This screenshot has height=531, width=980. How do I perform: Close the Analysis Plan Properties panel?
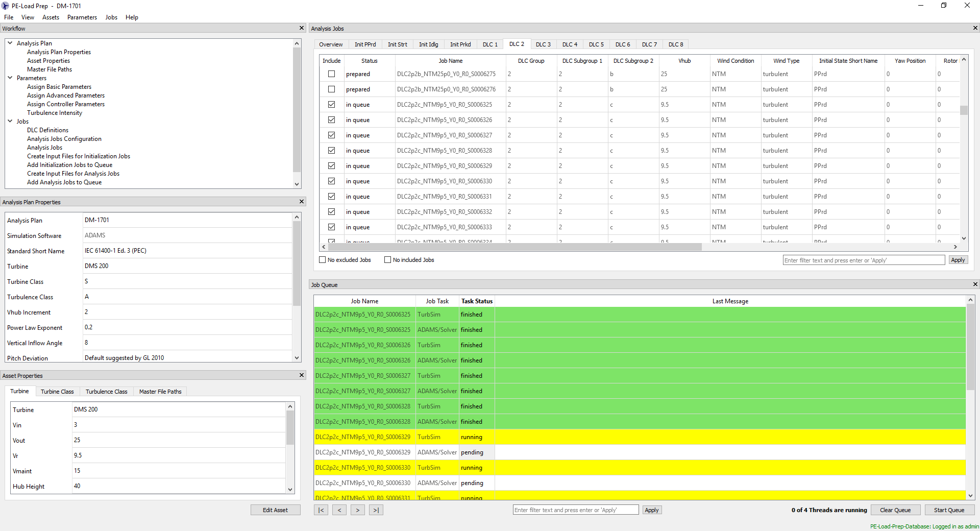(x=302, y=202)
